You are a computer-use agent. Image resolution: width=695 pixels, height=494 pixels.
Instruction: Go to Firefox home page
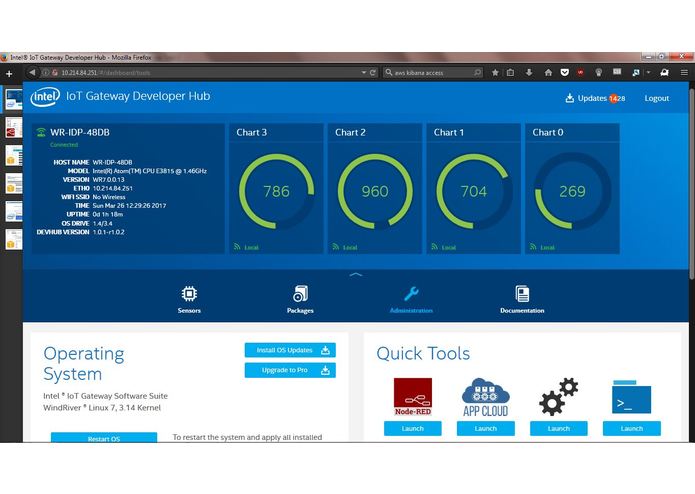tap(548, 72)
